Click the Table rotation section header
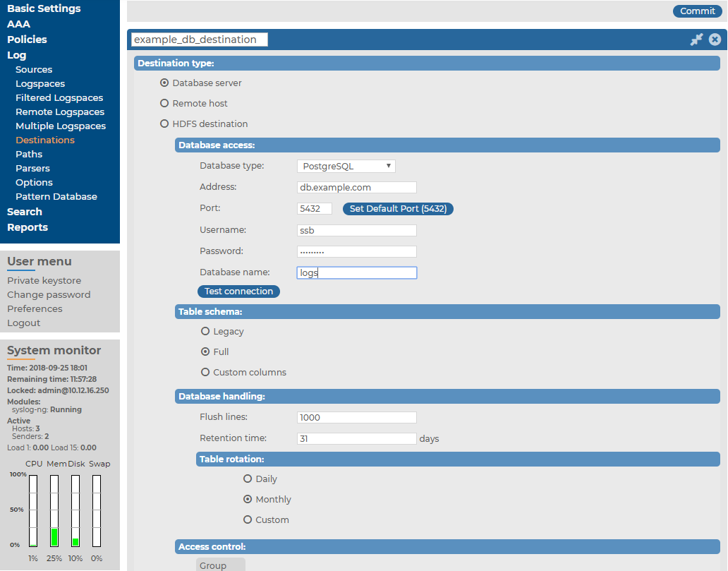The width and height of the screenshot is (728, 571). point(458,459)
